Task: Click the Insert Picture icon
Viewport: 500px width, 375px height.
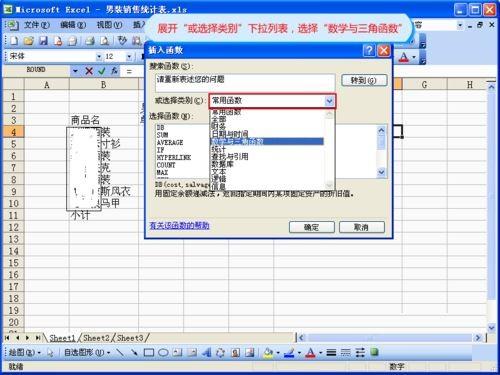Action: click(249, 352)
